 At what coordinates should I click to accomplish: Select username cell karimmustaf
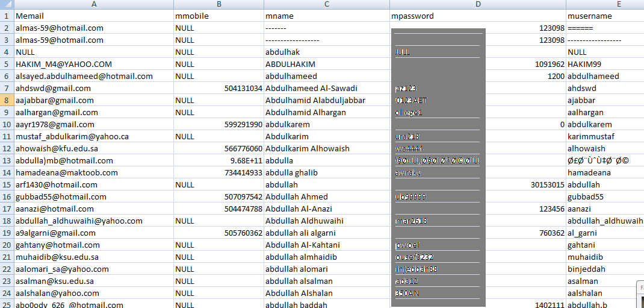point(605,137)
